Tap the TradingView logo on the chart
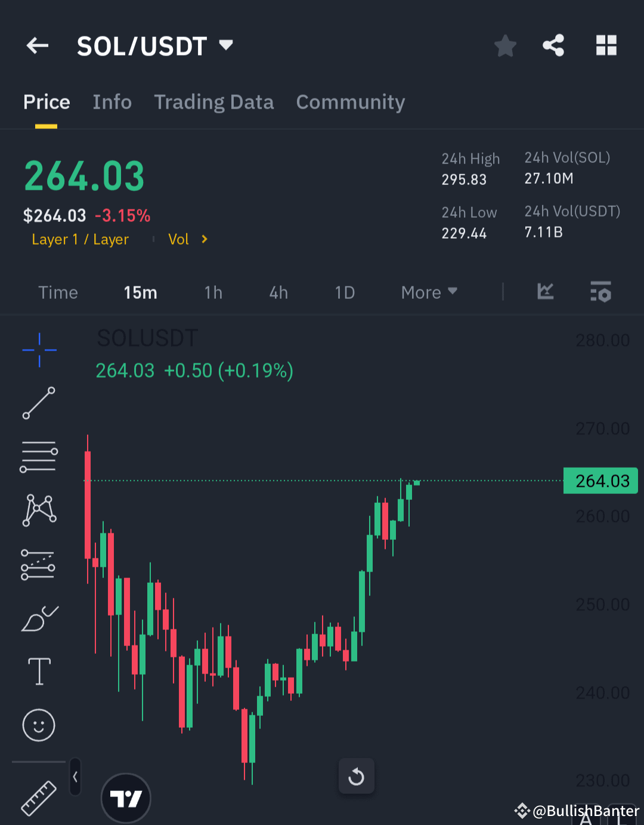 tap(126, 798)
